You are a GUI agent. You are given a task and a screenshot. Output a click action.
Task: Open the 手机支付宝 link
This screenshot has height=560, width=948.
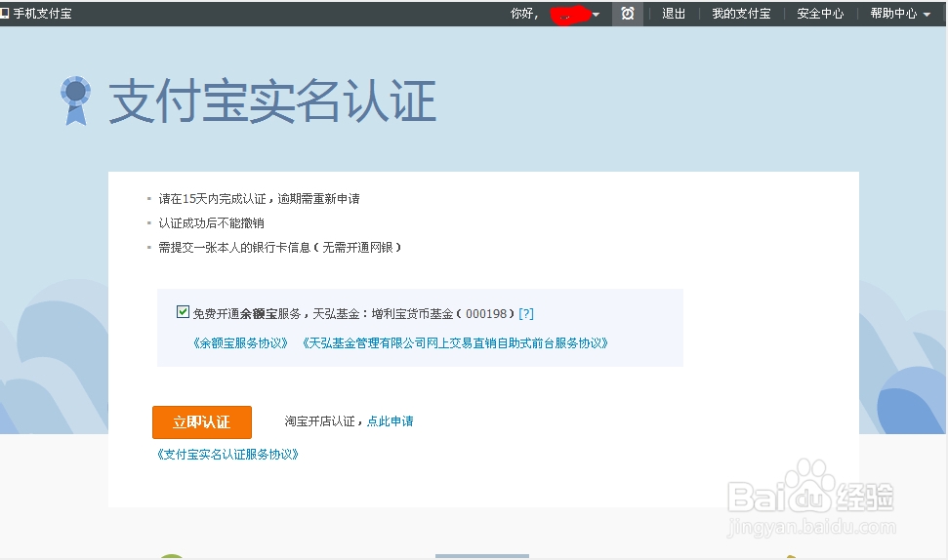pos(42,14)
